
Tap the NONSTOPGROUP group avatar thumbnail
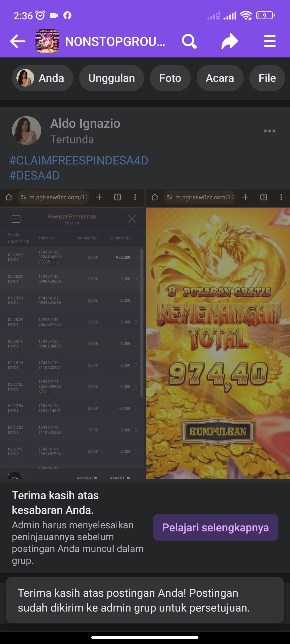(x=47, y=41)
